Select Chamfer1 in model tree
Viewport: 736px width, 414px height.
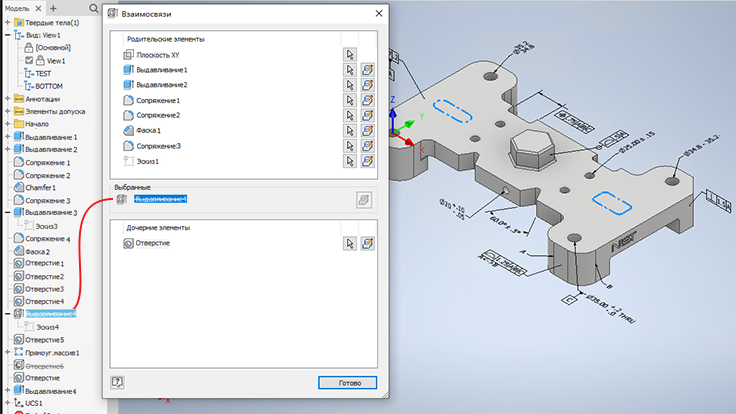pos(40,187)
